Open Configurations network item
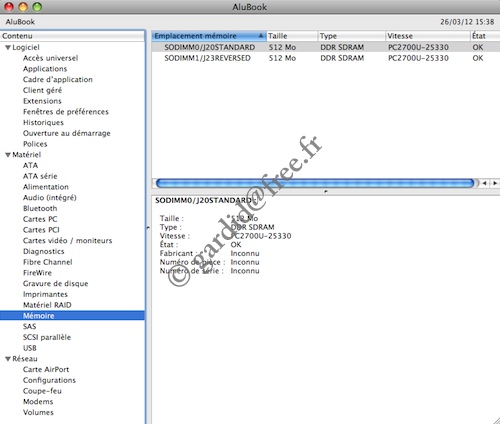The height and width of the screenshot is (424, 500). 49,380
